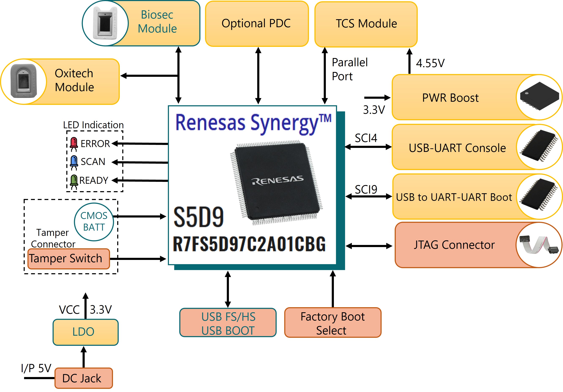563x392 pixels.
Task: Click the DC Jack block
Action: [x=84, y=378]
